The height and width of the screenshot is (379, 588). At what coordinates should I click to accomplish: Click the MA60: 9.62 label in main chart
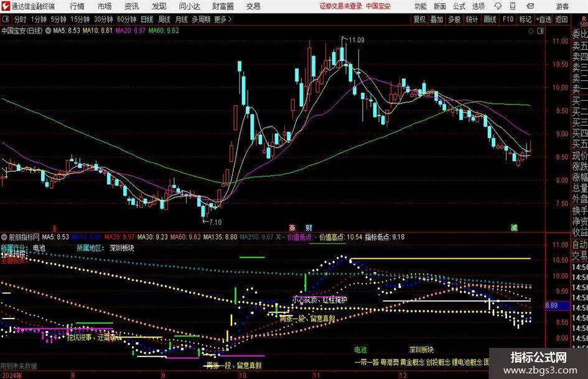(x=164, y=30)
